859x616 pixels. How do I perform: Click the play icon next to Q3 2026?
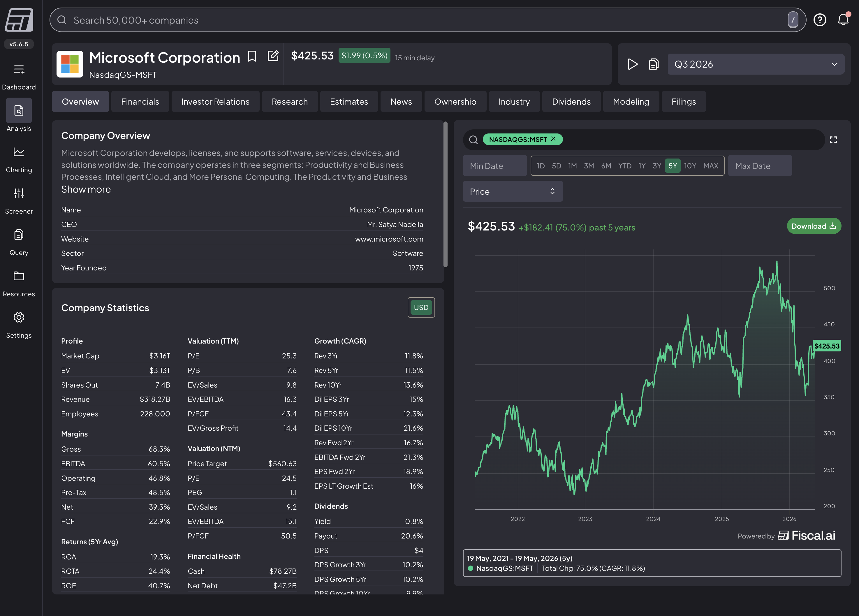click(632, 64)
